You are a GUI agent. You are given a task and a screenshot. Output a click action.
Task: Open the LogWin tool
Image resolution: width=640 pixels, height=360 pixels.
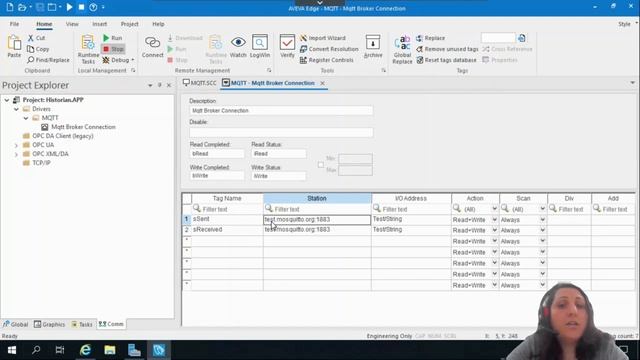pyautogui.click(x=260, y=46)
